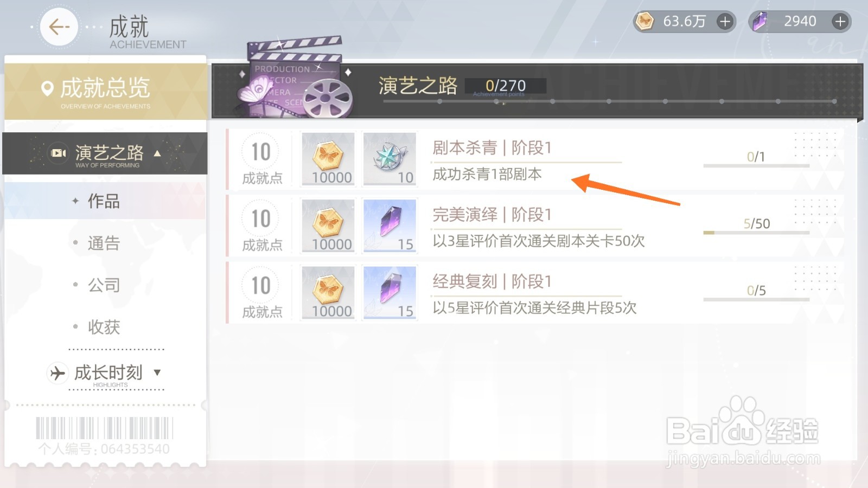Add purple crystals via plus icon

pos(840,22)
